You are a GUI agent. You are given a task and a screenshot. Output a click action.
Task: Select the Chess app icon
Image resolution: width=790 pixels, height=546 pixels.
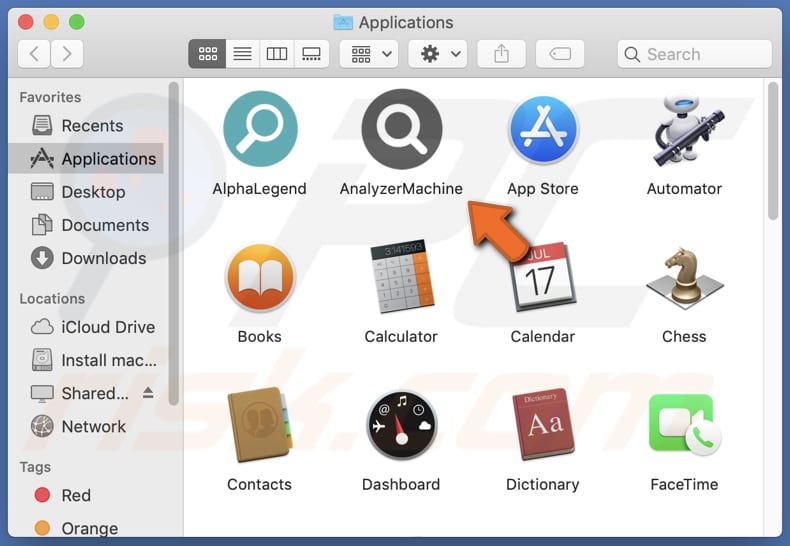(684, 278)
